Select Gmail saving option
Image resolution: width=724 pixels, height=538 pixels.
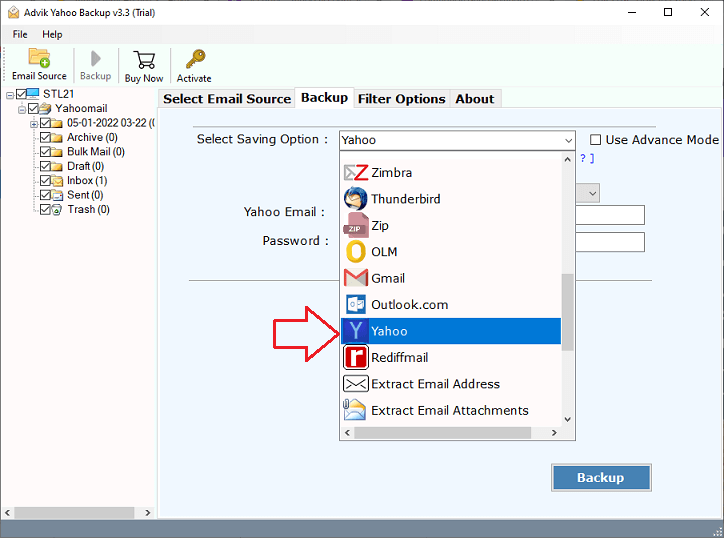coord(451,278)
